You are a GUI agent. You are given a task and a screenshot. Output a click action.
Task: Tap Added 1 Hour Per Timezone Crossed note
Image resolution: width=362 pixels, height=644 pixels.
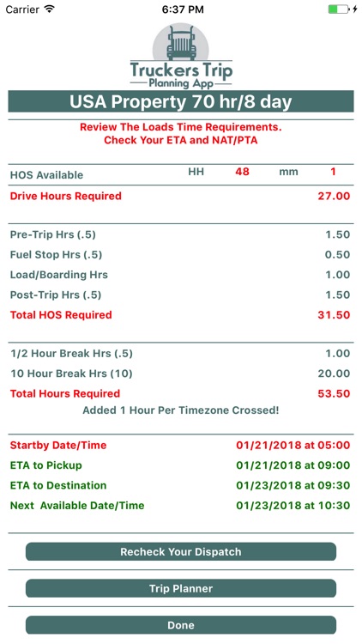click(x=181, y=410)
